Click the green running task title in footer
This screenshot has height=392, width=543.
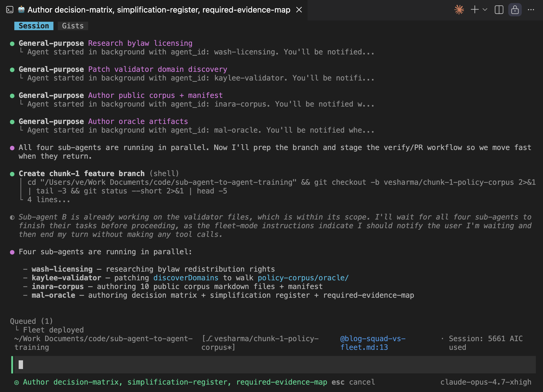tap(175, 382)
